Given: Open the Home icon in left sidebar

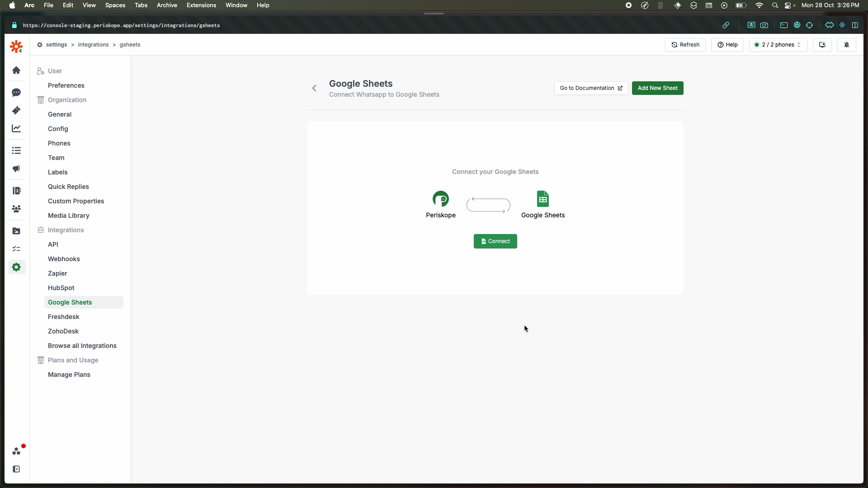Looking at the screenshot, I should point(16,70).
